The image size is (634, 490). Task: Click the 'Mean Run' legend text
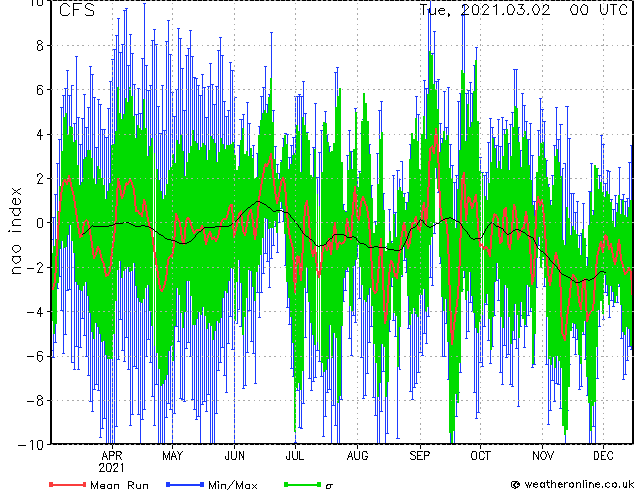tap(119, 485)
